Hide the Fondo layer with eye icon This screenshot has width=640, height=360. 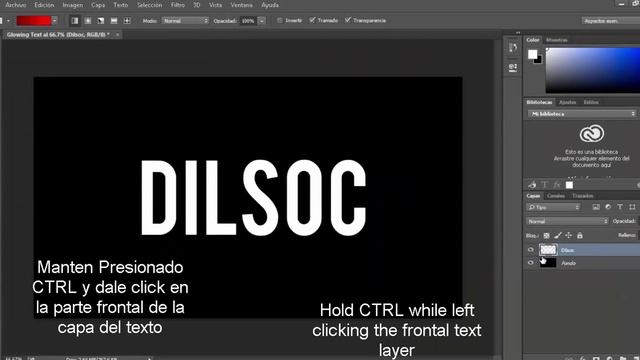tap(531, 263)
